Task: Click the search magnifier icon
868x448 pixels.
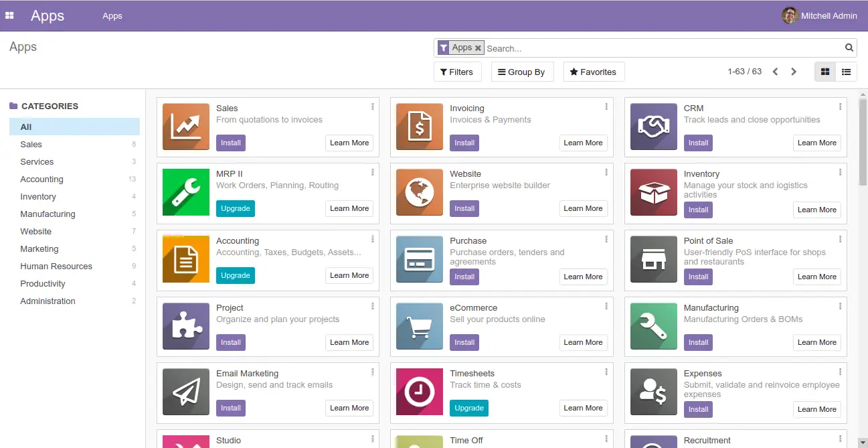Action: pos(849,48)
